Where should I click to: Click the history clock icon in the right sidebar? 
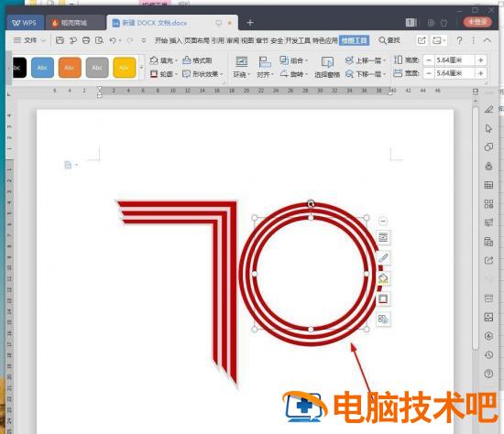(x=489, y=354)
